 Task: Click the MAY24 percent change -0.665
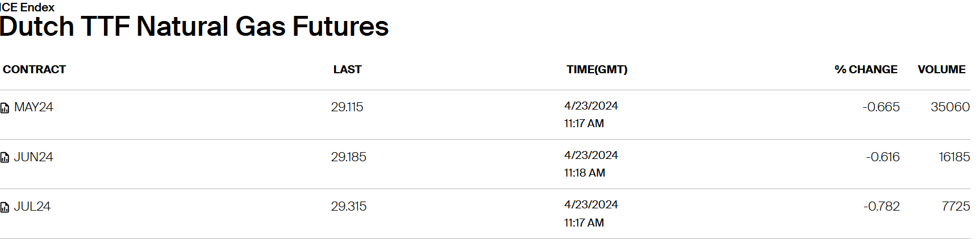pyautogui.click(x=881, y=107)
